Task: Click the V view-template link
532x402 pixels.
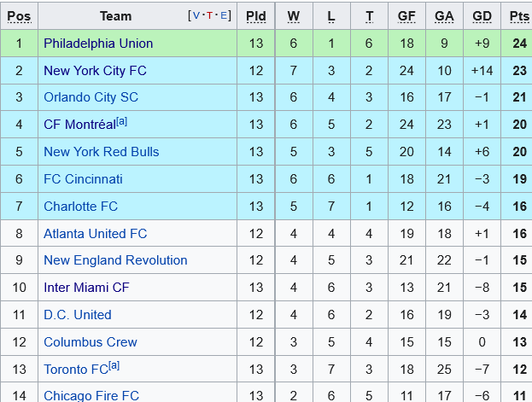Action: point(197,15)
